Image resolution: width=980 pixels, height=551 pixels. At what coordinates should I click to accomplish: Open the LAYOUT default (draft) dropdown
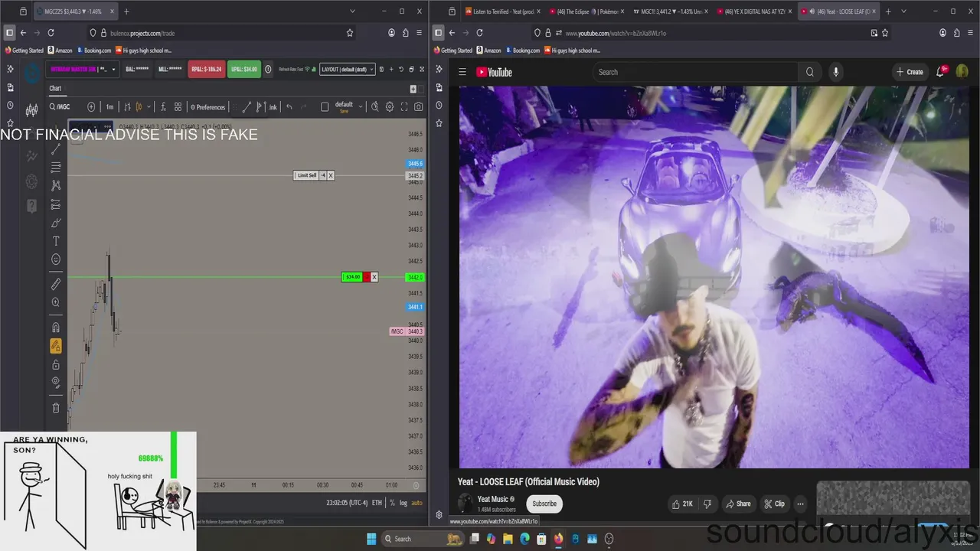coord(348,69)
